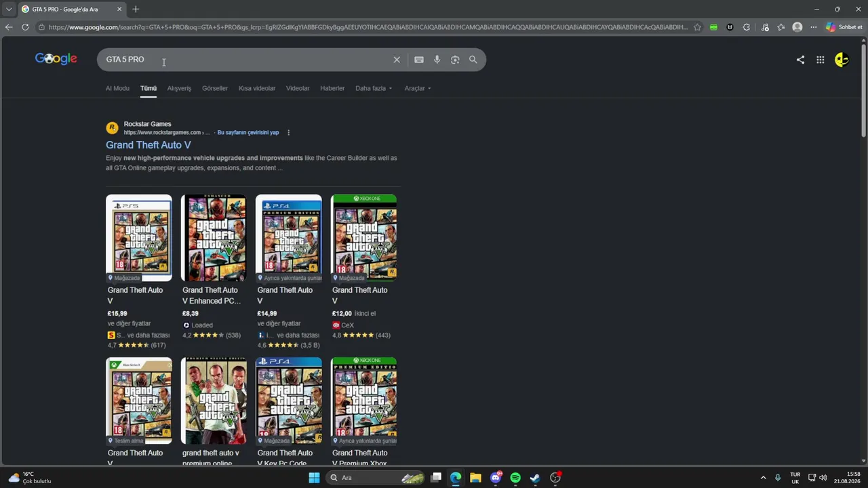Open the PS5 Grand Theft Auto V thumbnail
The width and height of the screenshot is (868, 488).
(139, 238)
